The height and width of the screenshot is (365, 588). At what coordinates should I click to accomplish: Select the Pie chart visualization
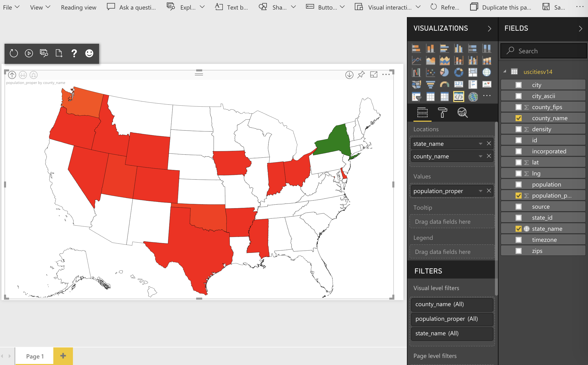pyautogui.click(x=444, y=72)
